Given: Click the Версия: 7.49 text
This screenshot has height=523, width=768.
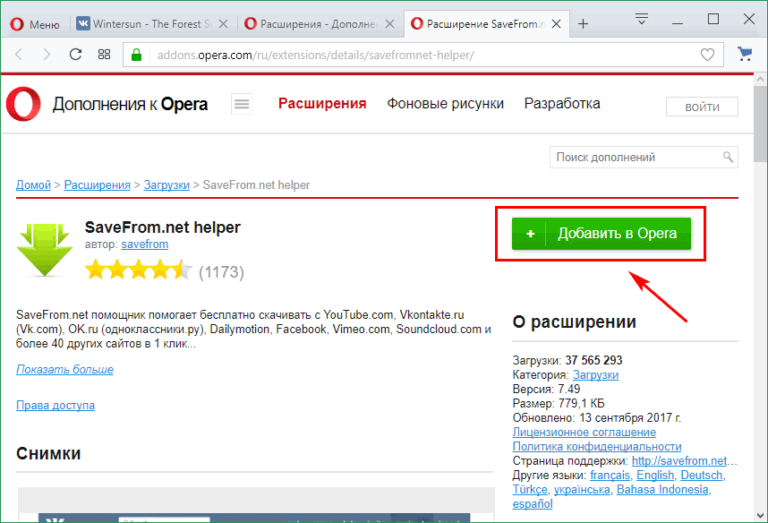Looking at the screenshot, I should pyautogui.click(x=546, y=389).
